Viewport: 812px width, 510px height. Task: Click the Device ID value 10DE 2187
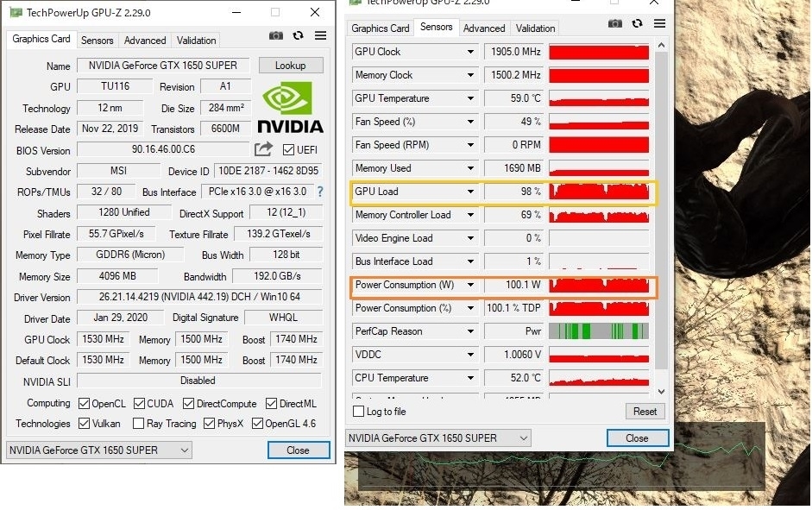point(268,171)
